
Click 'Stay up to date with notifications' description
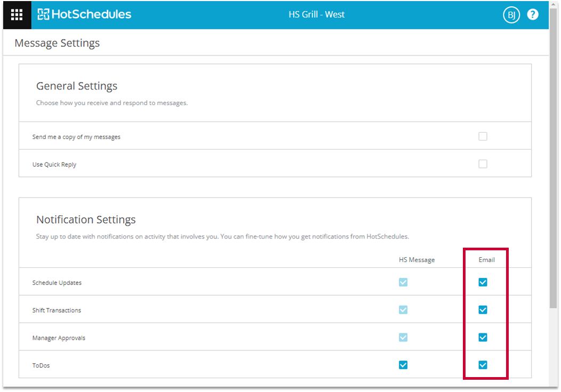(222, 236)
